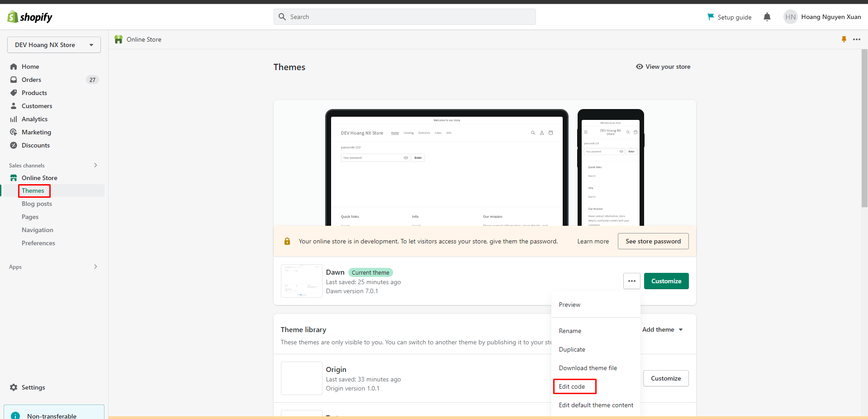Viewport: 868px width, 419px height.
Task: Click the Dawn theme thumbnail
Action: tap(302, 281)
